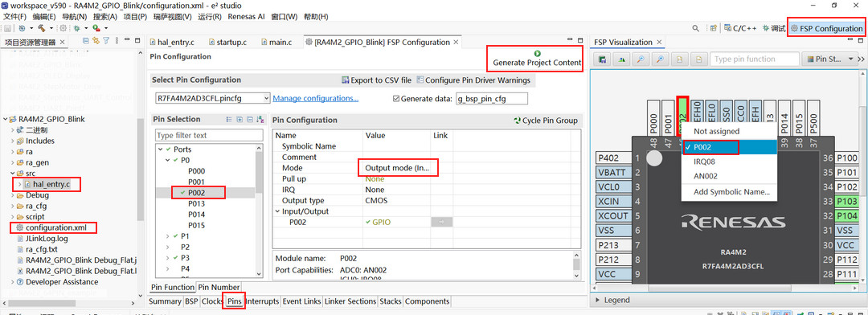Choose Add Symbolic Name... in context menu

coord(731,192)
